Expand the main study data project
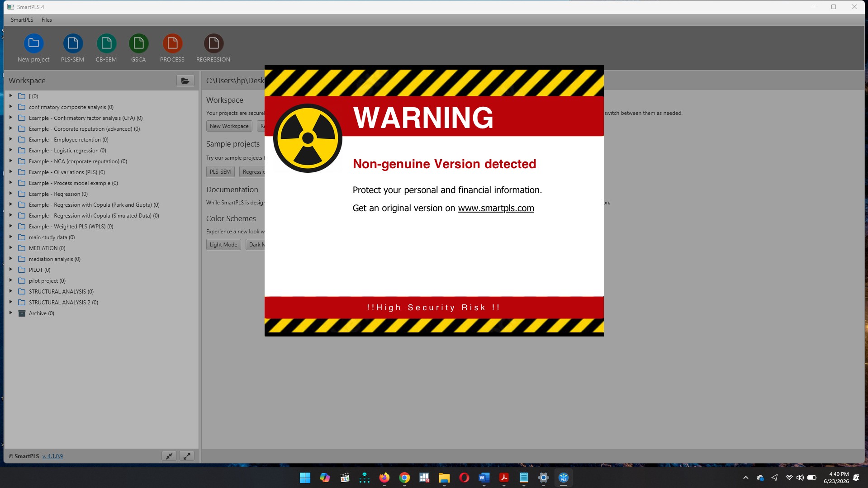The width and height of the screenshot is (868, 488). point(11,237)
